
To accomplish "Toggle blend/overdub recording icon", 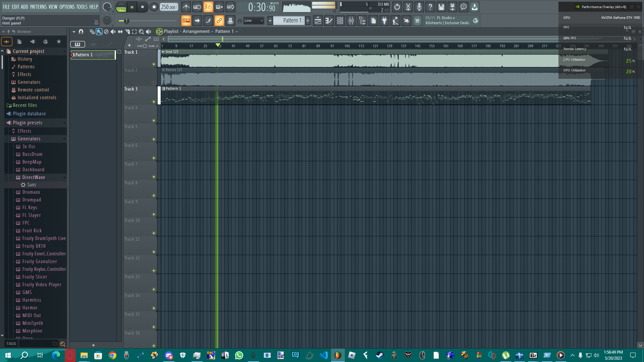I will pyautogui.click(x=219, y=7).
